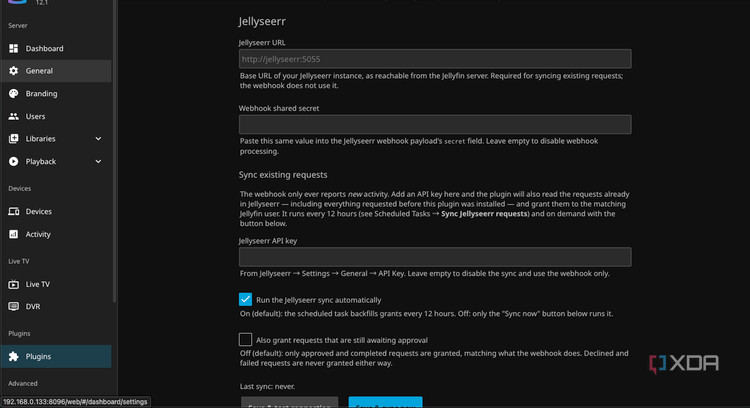Disable Run the Jellyseerr sync automatically

click(245, 299)
